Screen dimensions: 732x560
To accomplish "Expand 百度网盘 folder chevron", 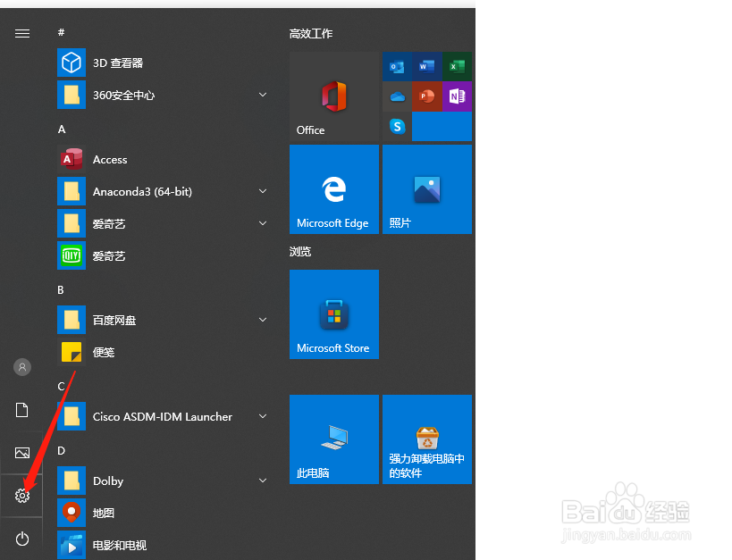I will click(263, 320).
